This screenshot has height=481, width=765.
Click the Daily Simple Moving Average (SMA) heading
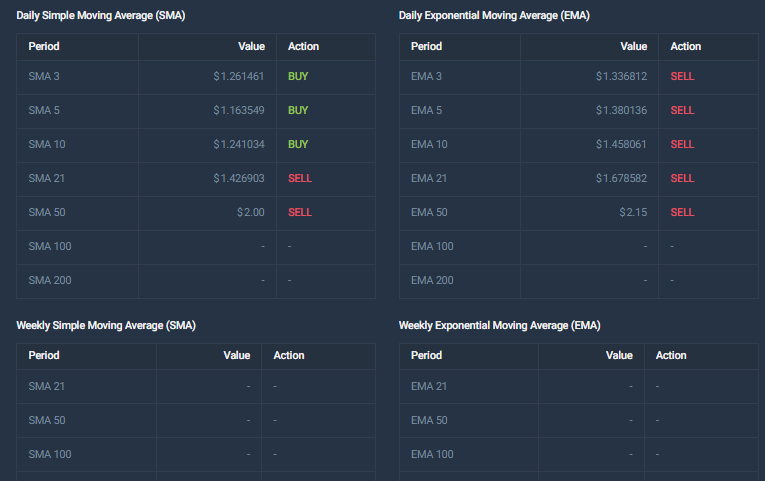101,16
